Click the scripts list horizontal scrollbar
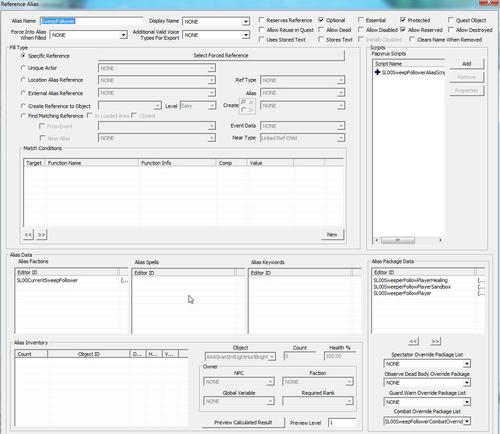500x434 pixels. (409, 240)
